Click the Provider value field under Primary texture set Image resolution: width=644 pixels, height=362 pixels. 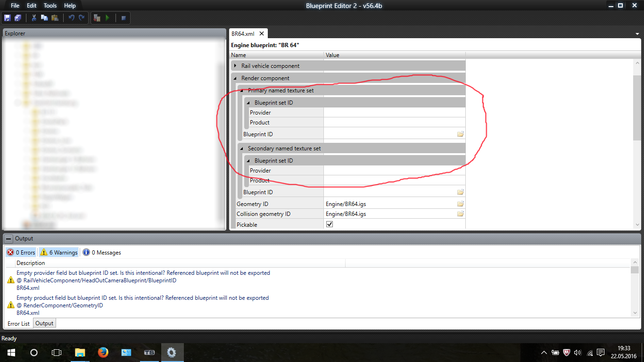pyautogui.click(x=394, y=113)
